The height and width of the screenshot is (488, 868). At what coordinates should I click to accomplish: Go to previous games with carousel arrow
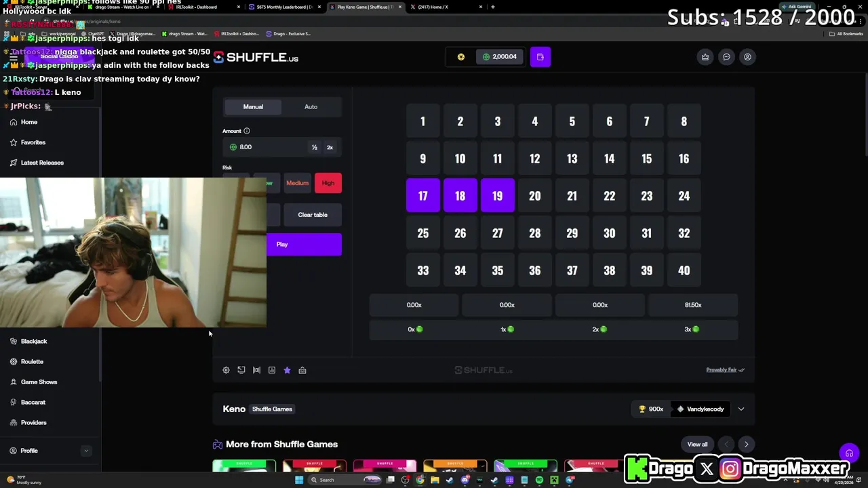point(726,445)
